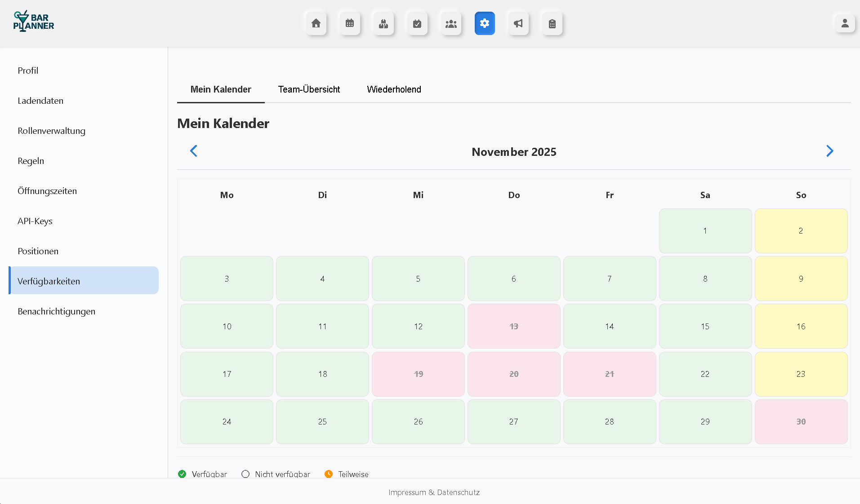This screenshot has width=860, height=504.
Task: Toggle the yellow partial availability on November 16
Action: (801, 326)
